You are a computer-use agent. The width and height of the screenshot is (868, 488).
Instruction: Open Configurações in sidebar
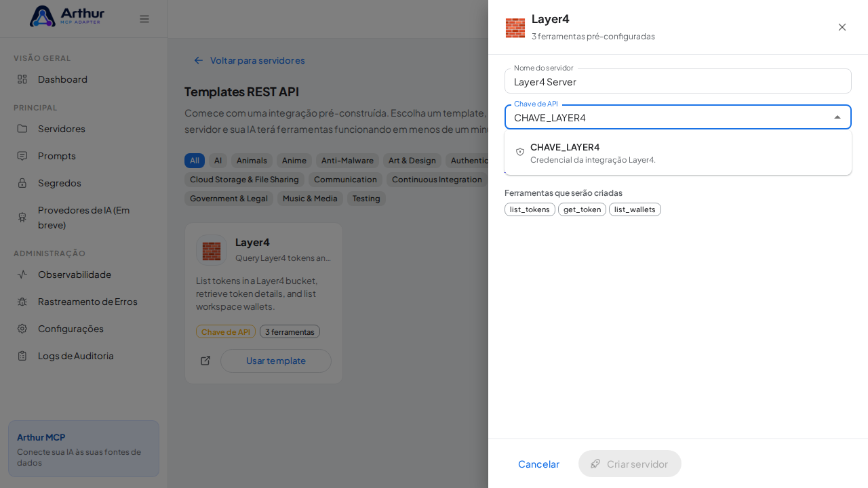pyautogui.click(x=83, y=329)
